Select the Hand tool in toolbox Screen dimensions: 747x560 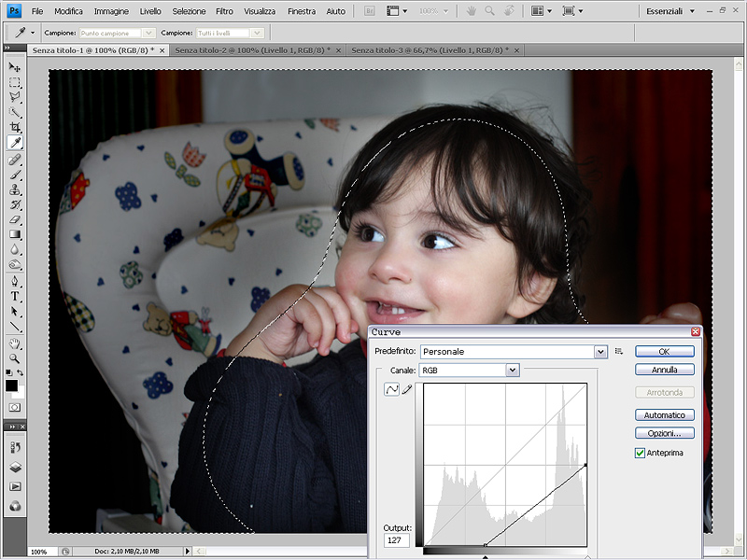tap(15, 343)
